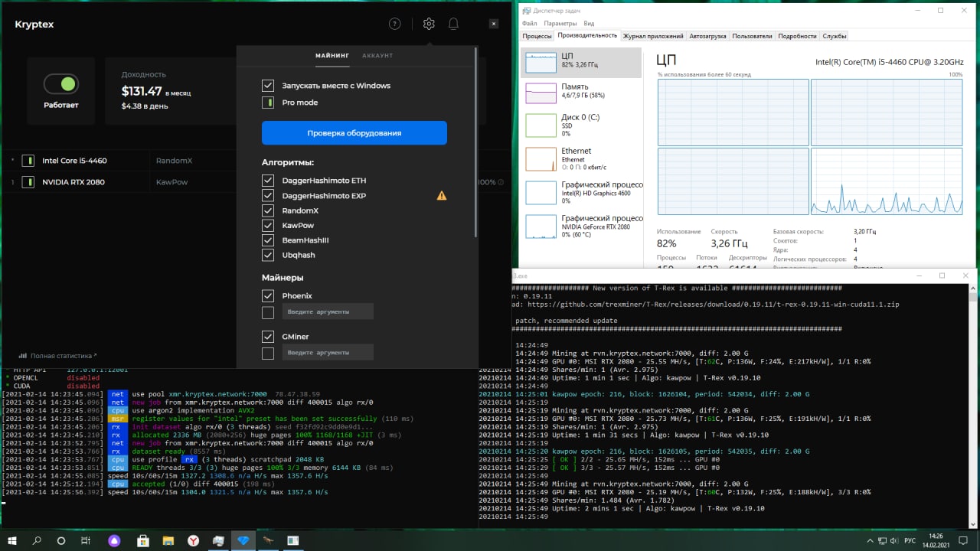The width and height of the screenshot is (980, 551).
Task: Click GMiner arguments input field
Action: [328, 353]
